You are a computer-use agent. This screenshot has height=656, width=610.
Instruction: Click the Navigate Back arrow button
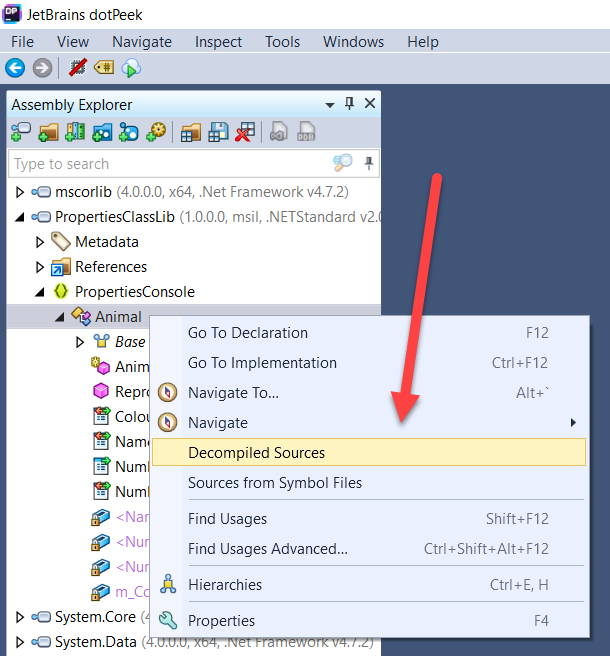15,68
